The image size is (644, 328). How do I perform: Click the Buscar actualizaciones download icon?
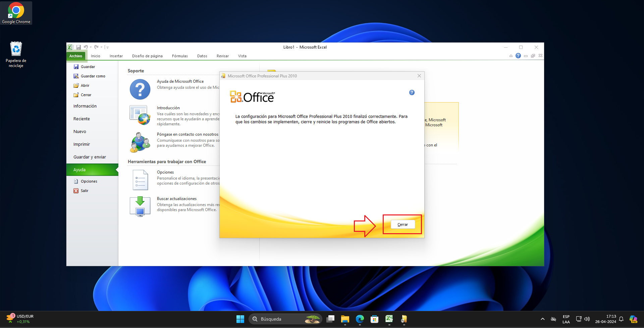140,206
